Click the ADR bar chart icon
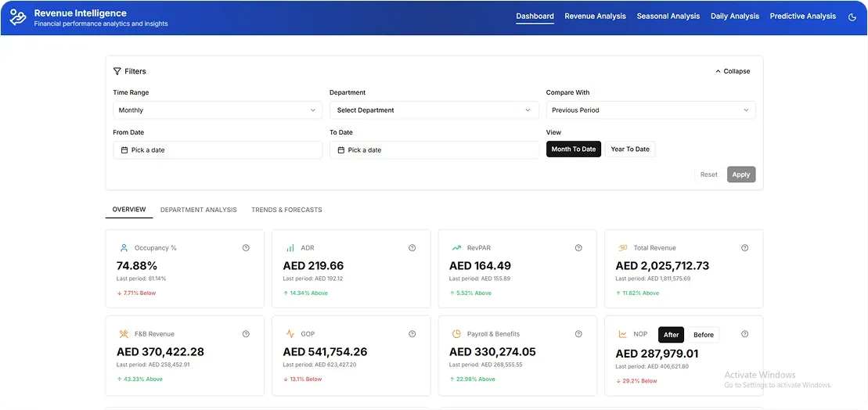Viewport: 868px width, 410px height. [290, 248]
